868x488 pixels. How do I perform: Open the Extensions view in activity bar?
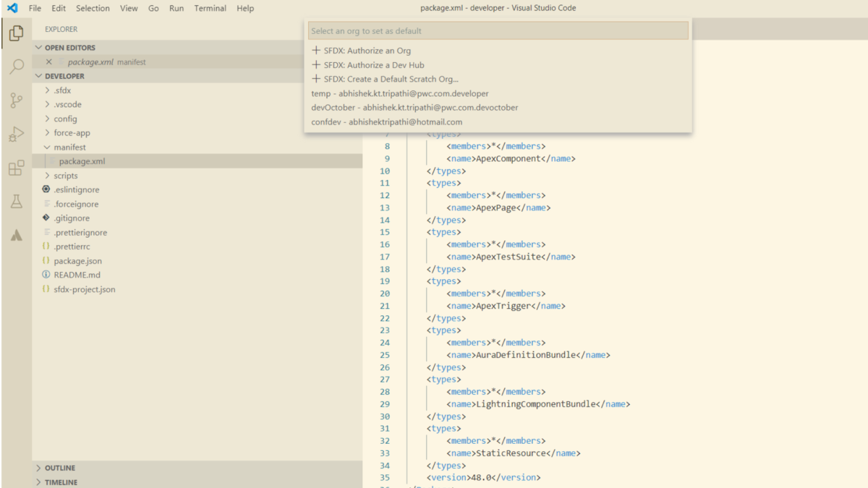point(16,168)
